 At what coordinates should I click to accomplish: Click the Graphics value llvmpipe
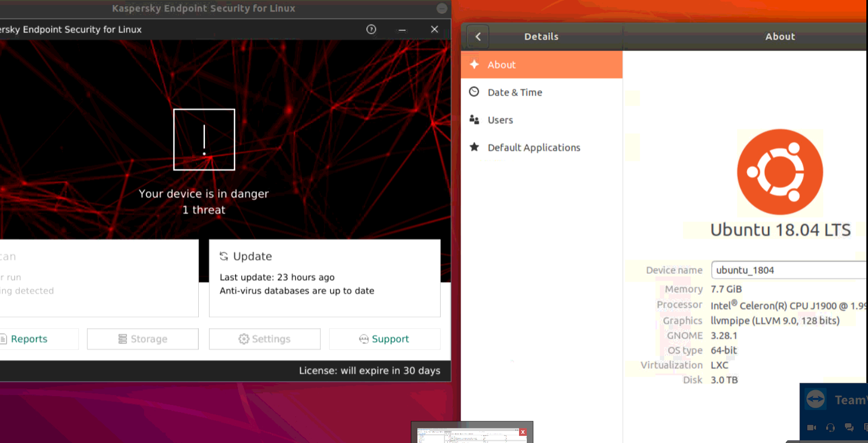pyautogui.click(x=775, y=320)
